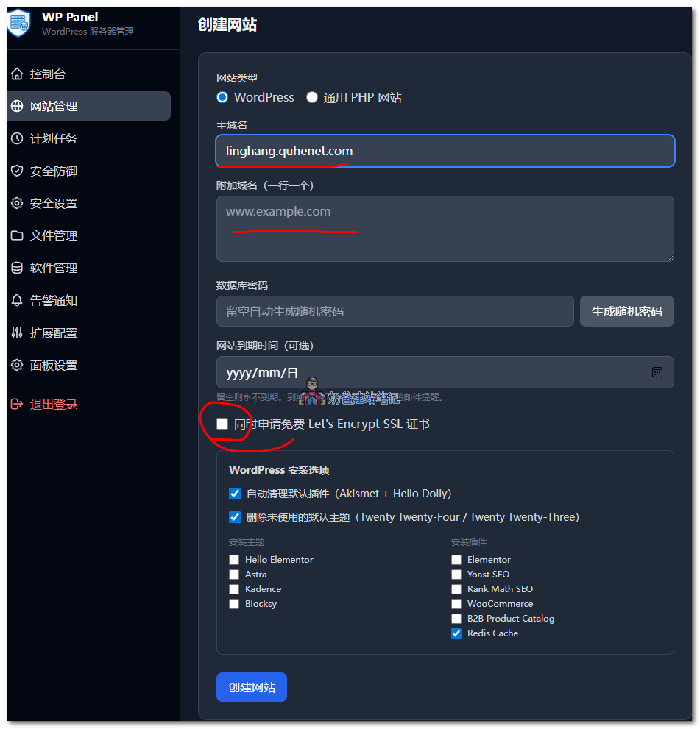Click the 数据库密码 input field

point(395,311)
